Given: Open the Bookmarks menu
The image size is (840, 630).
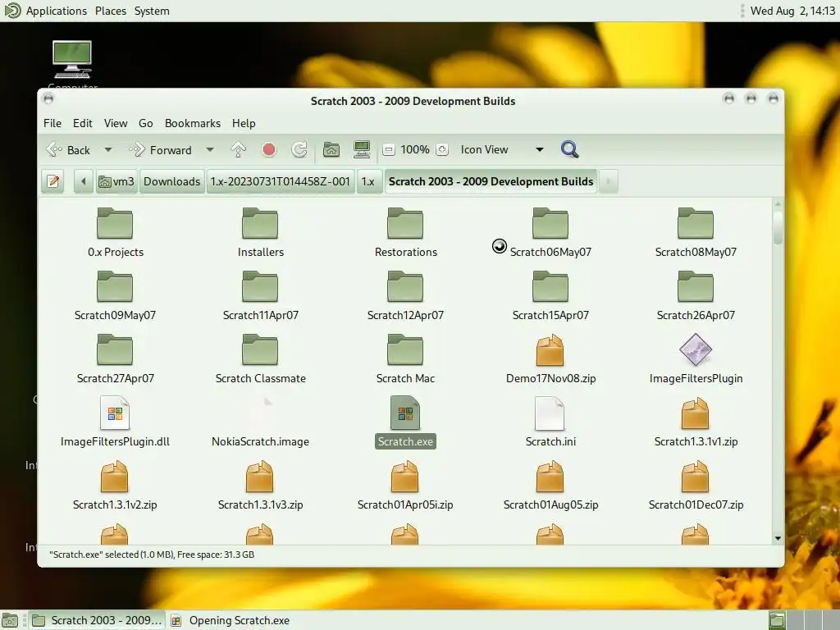Looking at the screenshot, I should [193, 123].
